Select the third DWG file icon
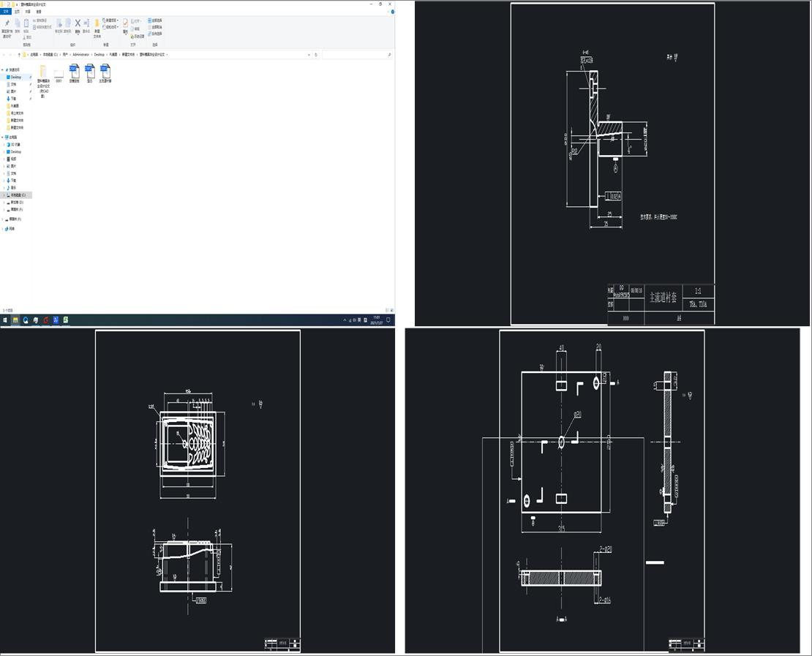This screenshot has width=812, height=656. 105,73
